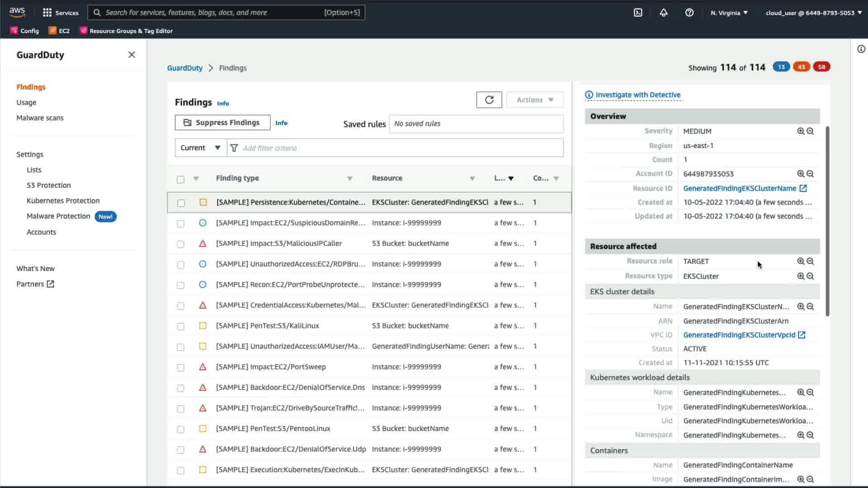Click the red high-severity count badge 58
The width and height of the screenshot is (868, 488).
[x=821, y=67]
